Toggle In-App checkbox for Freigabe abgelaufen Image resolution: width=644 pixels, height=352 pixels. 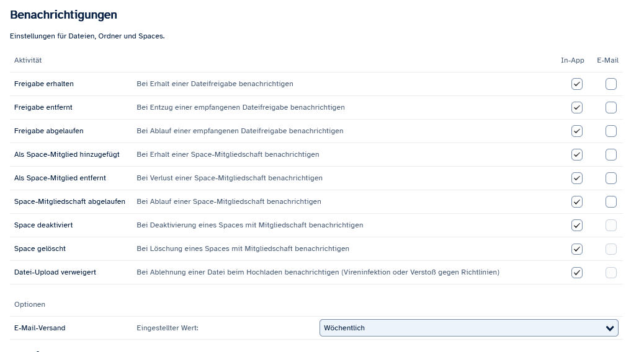pos(577,131)
